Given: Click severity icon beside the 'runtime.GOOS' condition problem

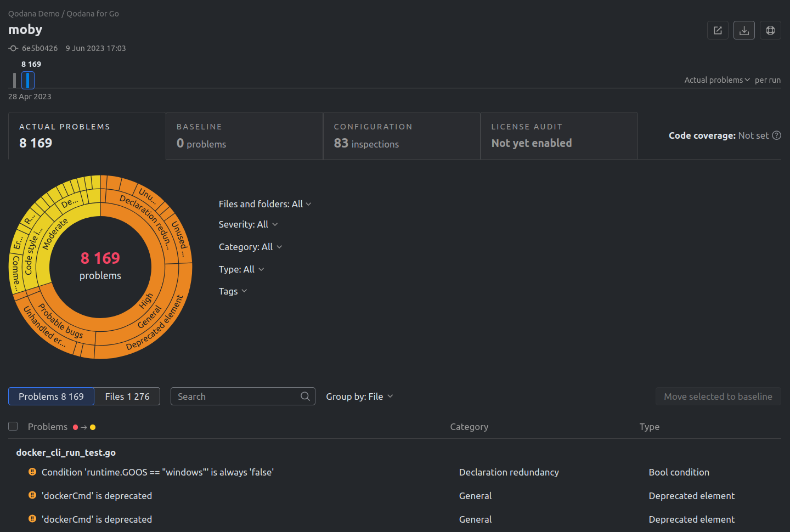Looking at the screenshot, I should (32, 472).
